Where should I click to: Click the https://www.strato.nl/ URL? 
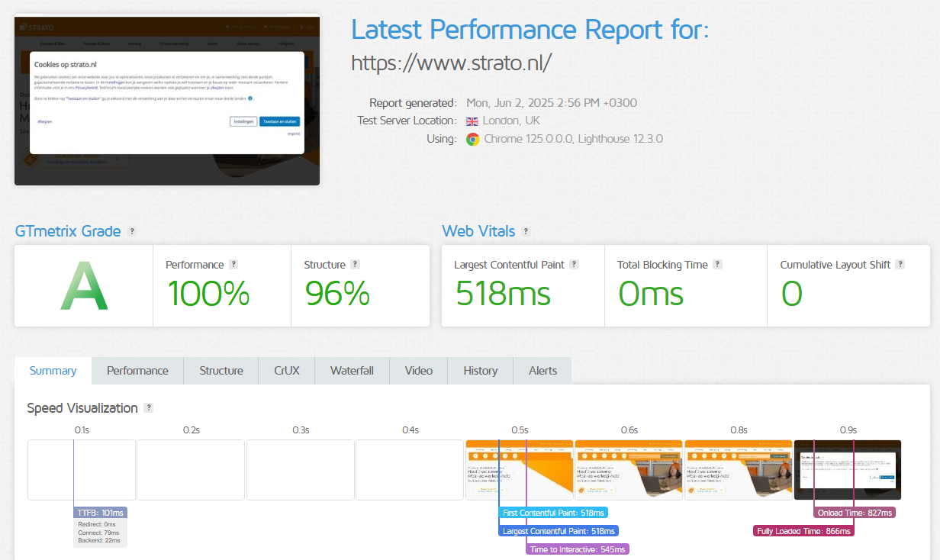pyautogui.click(x=451, y=63)
